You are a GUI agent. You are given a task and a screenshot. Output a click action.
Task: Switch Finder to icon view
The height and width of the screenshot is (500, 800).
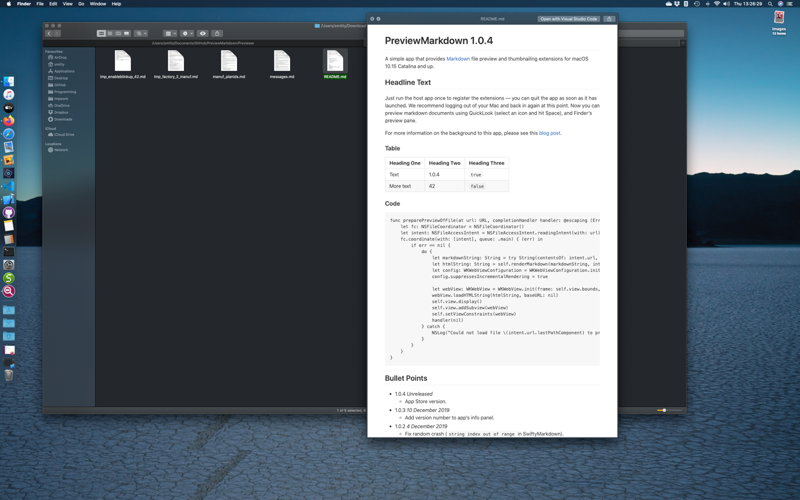(101, 33)
